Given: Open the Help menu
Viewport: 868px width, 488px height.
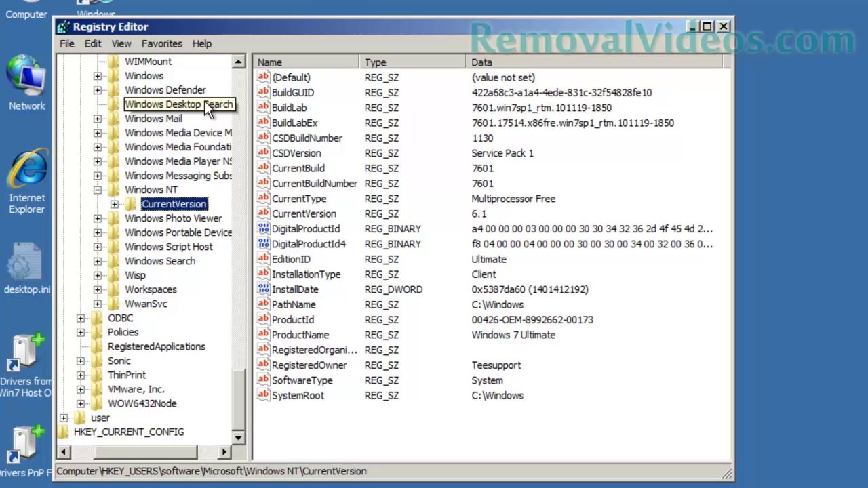Looking at the screenshot, I should pyautogui.click(x=201, y=43).
